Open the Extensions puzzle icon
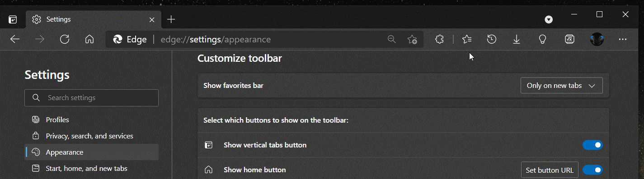 (439, 39)
